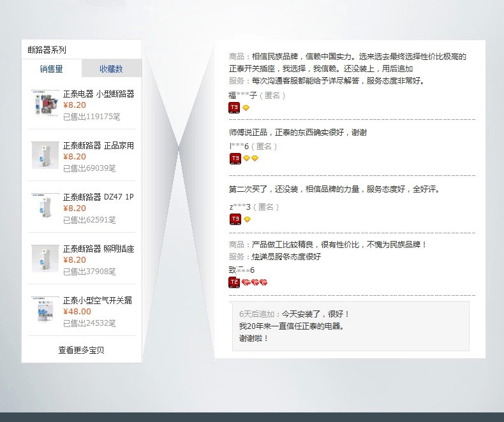The image size is (504, 422).
Task: Open the 正泰断路器 DZ47 1P link
Action: click(98, 197)
